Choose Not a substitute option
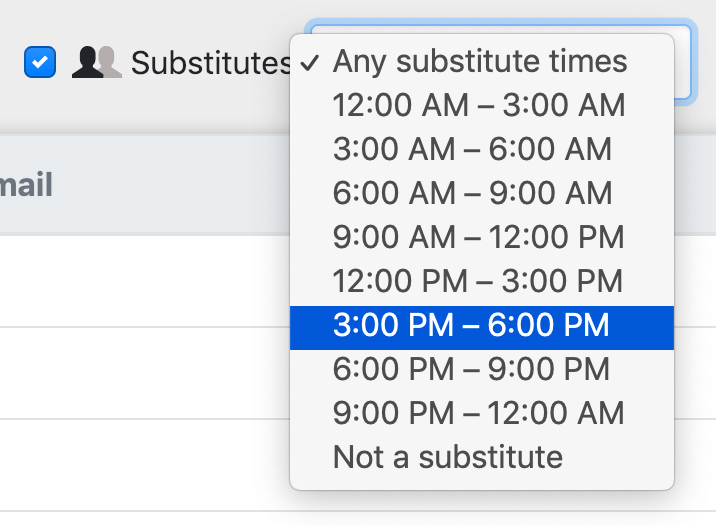Image resolution: width=716 pixels, height=526 pixels. pos(448,457)
